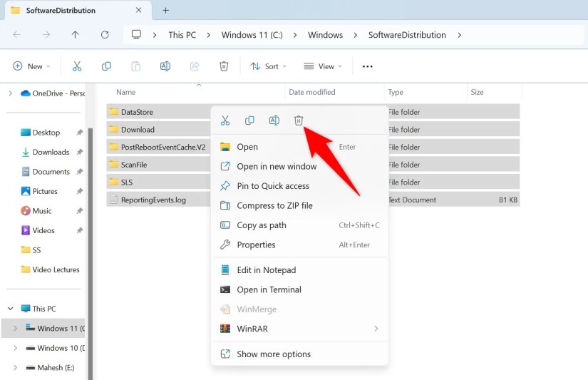Expand the WinRAR submenu arrow
Viewport: 588px width, 380px height.
pyautogui.click(x=376, y=329)
